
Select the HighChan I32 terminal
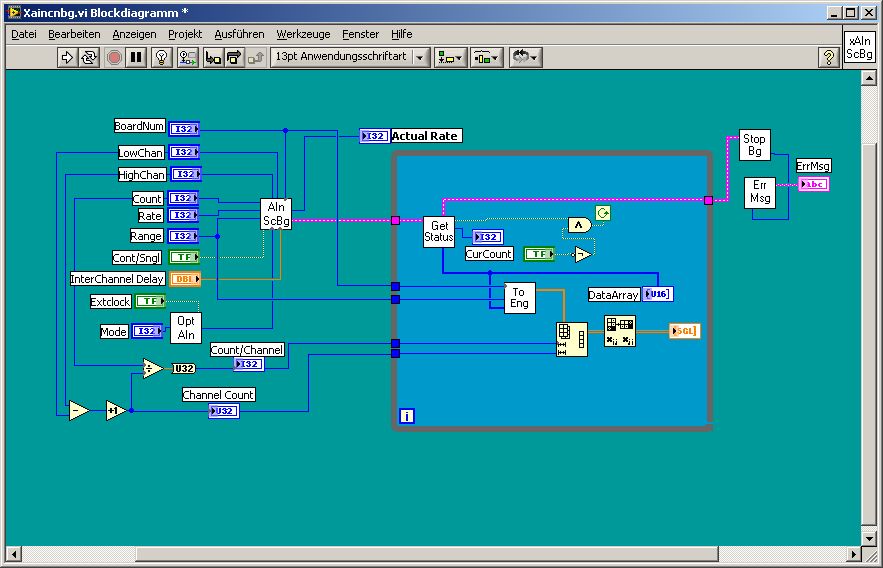186,175
